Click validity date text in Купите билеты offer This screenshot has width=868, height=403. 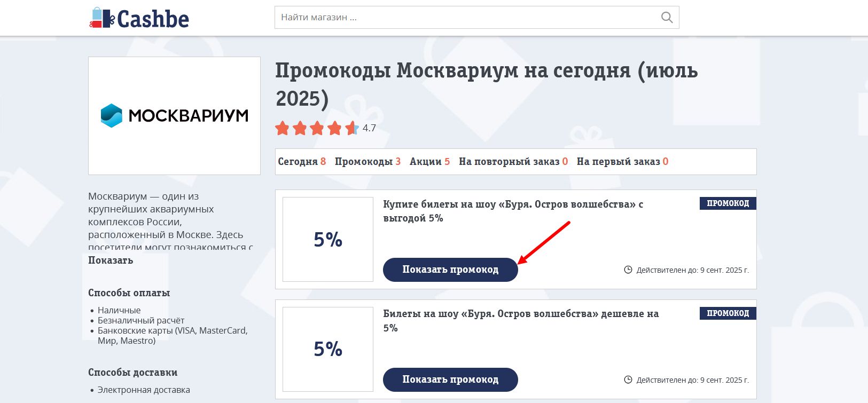[693, 270]
